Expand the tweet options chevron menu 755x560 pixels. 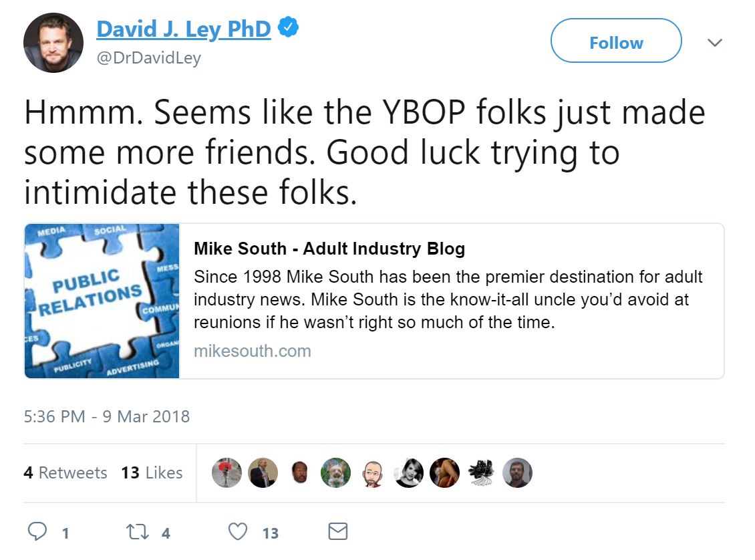[714, 43]
